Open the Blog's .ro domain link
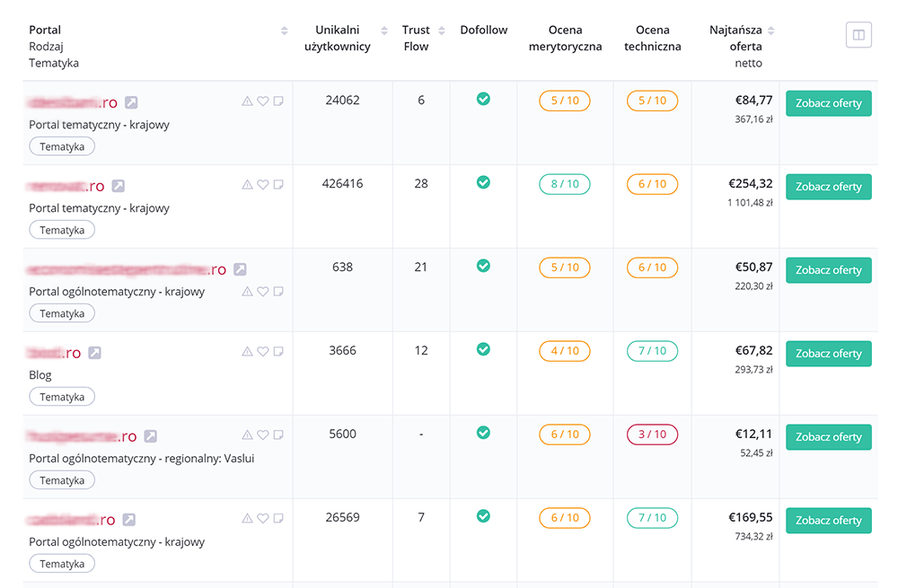The height and width of the screenshot is (588, 898). (55, 353)
